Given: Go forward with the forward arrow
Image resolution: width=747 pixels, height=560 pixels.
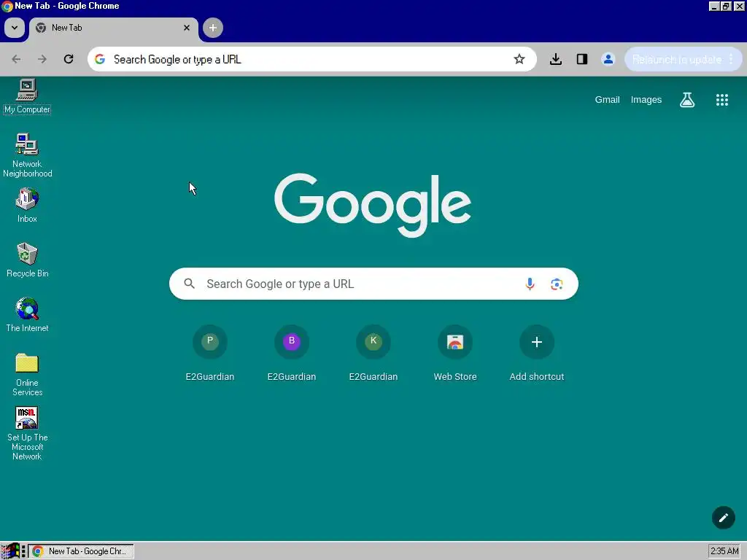Looking at the screenshot, I should (x=42, y=59).
